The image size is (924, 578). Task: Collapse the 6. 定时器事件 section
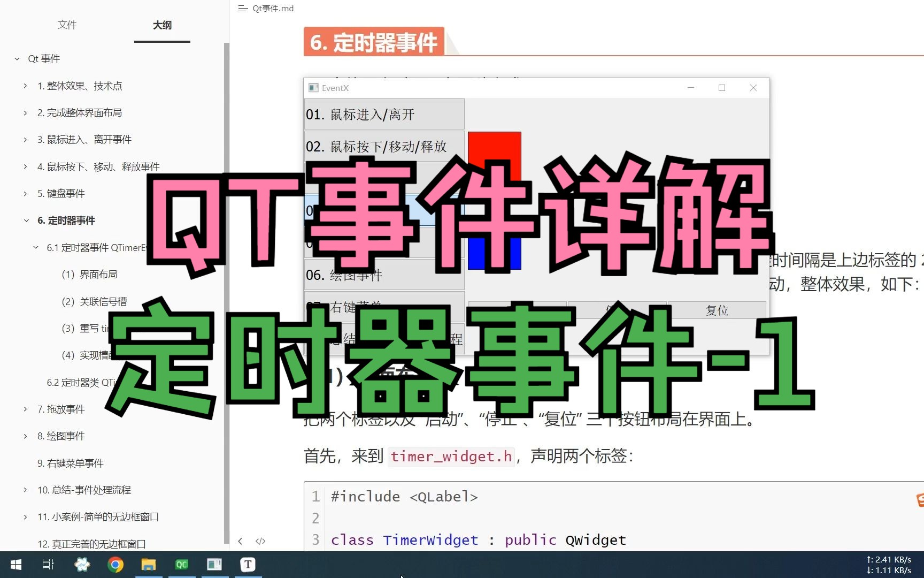26,220
